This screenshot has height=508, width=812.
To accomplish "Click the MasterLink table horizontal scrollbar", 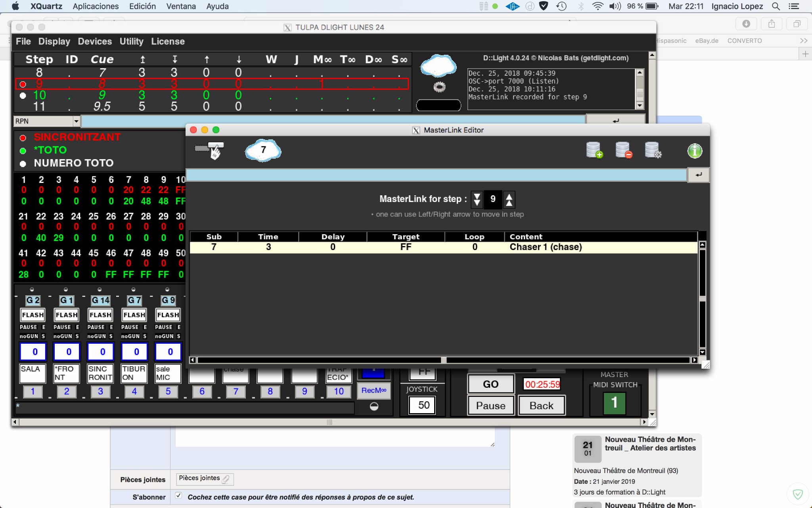I will coord(443,360).
